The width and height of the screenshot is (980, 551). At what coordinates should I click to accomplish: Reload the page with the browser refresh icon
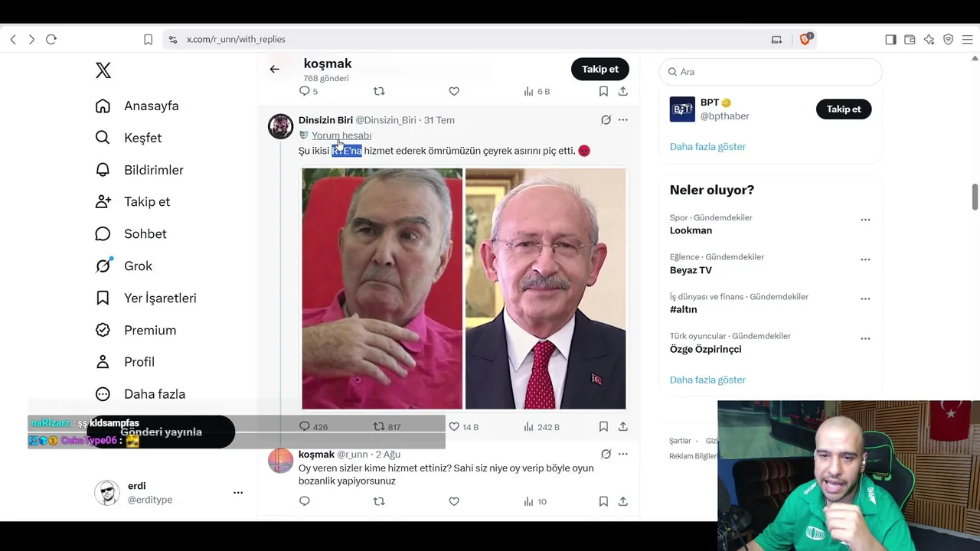[51, 39]
